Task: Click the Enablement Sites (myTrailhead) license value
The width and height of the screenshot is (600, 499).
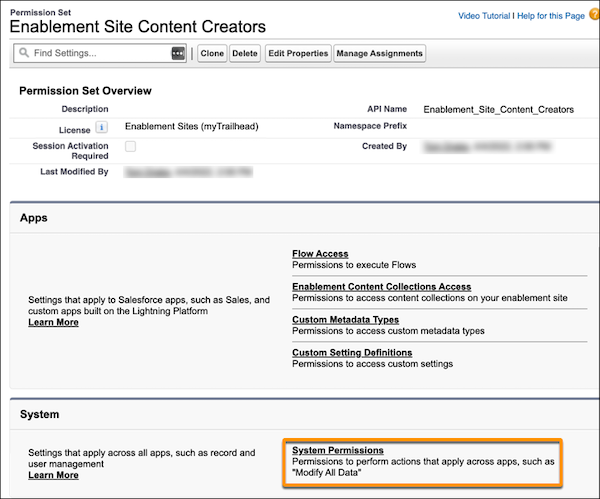Action: coord(192,126)
